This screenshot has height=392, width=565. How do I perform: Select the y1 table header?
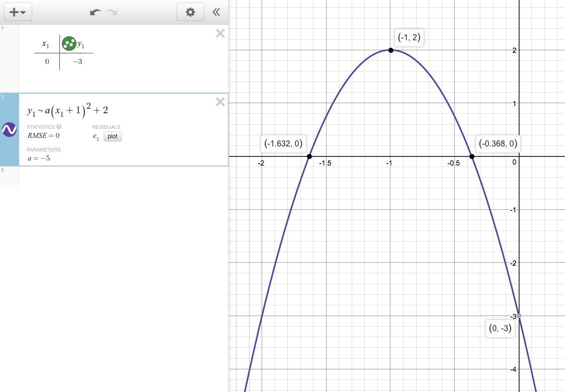point(81,44)
